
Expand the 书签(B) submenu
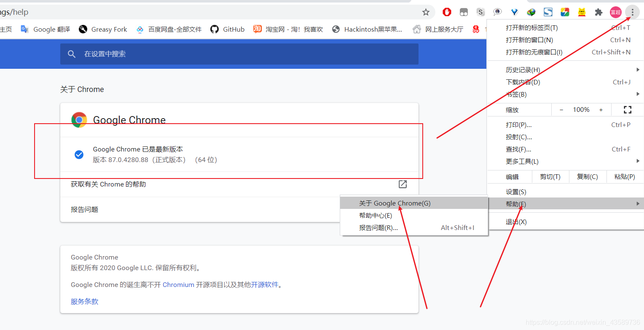[x=565, y=94]
